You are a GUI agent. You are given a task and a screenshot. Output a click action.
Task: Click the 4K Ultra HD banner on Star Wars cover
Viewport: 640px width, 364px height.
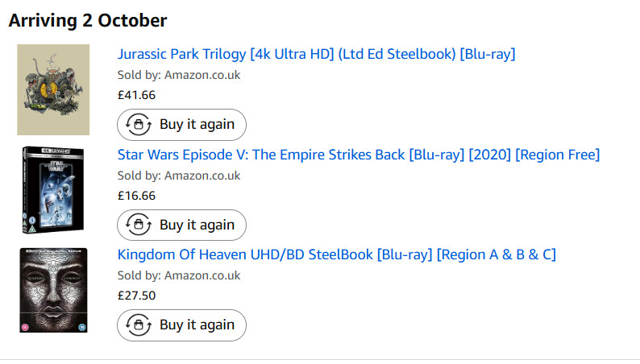[53, 151]
